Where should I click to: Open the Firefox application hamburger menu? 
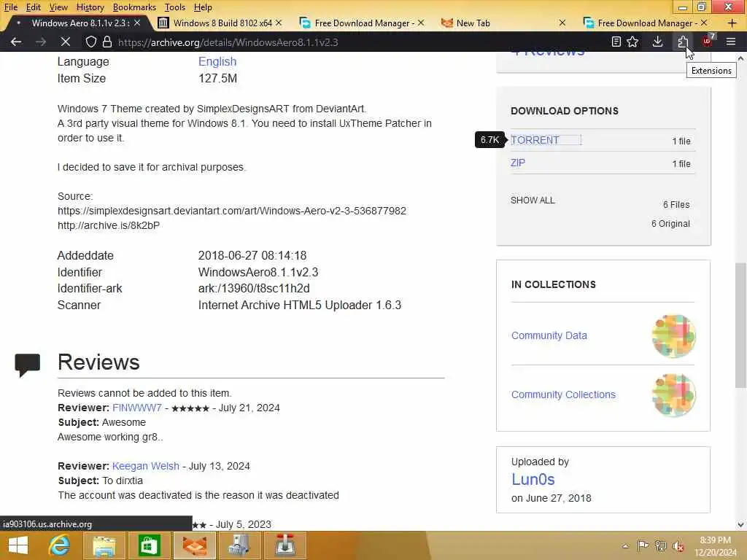(x=731, y=42)
